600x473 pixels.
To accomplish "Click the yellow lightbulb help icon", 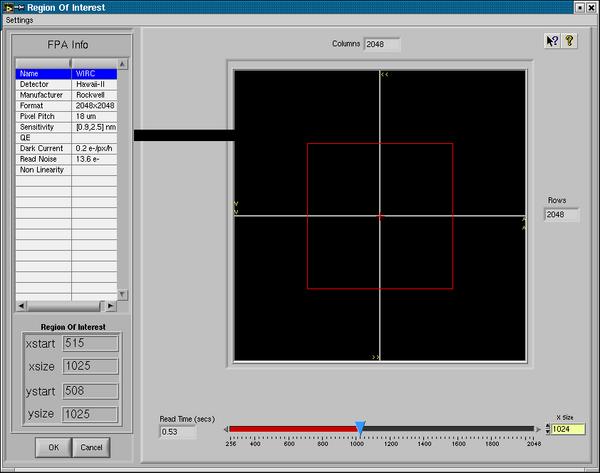I will click(569, 41).
